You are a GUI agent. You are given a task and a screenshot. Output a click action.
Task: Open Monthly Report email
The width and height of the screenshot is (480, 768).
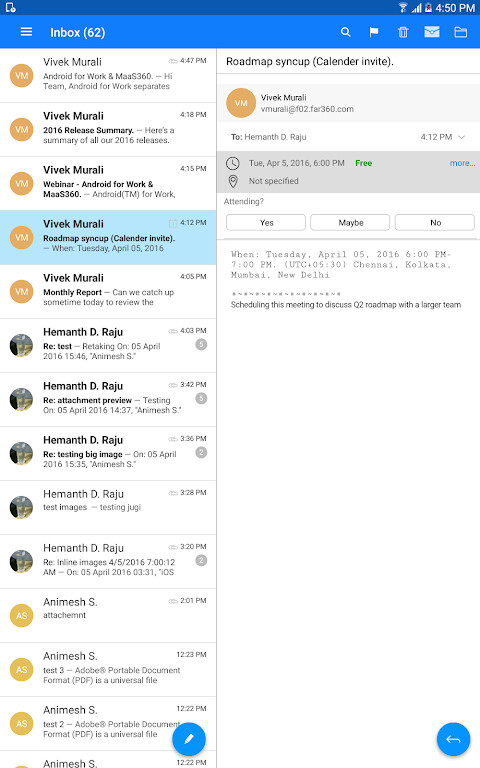108,291
